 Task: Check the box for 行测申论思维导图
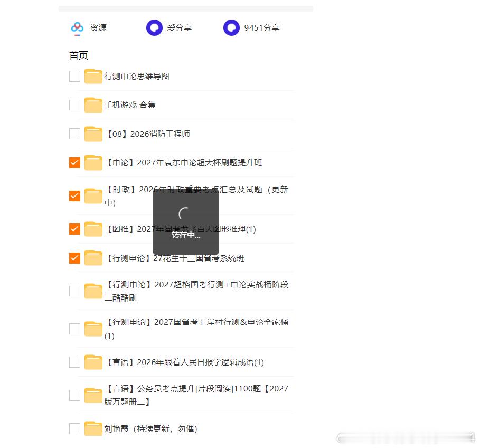point(74,76)
